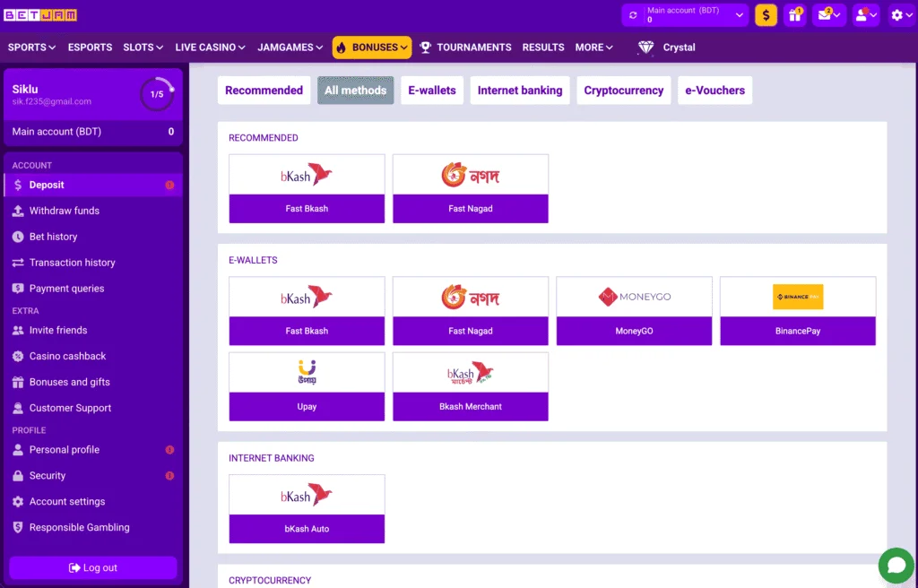
Task: Click the red alert badge beside Personal profile
Action: [x=169, y=450]
